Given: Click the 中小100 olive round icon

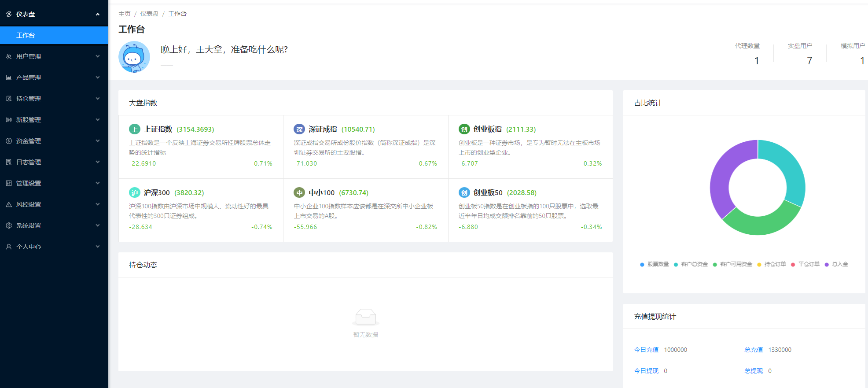Looking at the screenshot, I should point(299,192).
